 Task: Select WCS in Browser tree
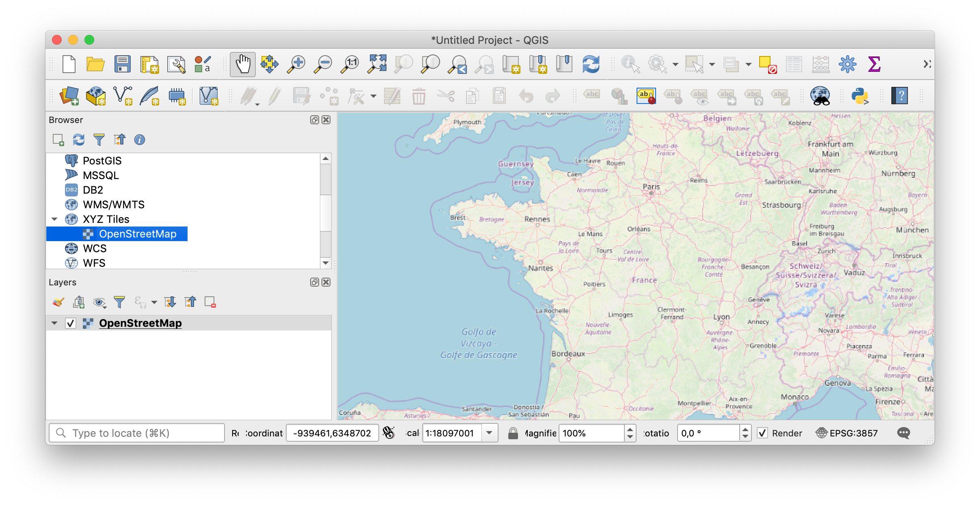tap(95, 248)
